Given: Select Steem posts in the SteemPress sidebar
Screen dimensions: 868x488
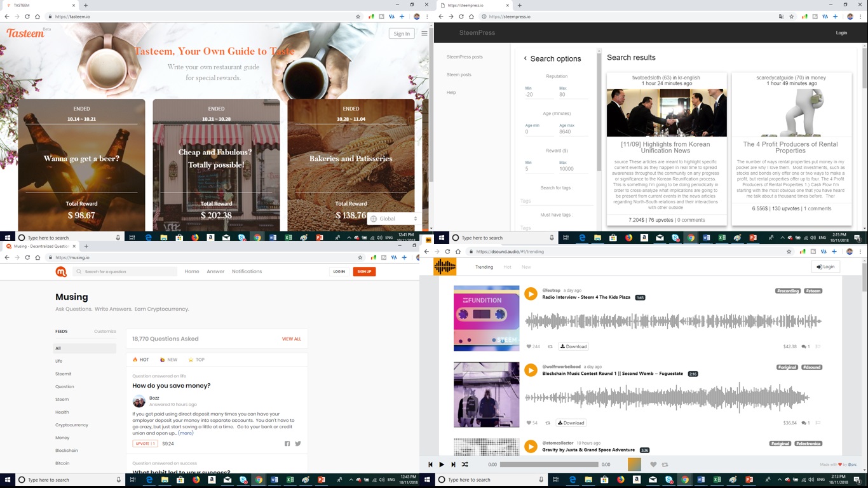Looking at the screenshot, I should [459, 74].
